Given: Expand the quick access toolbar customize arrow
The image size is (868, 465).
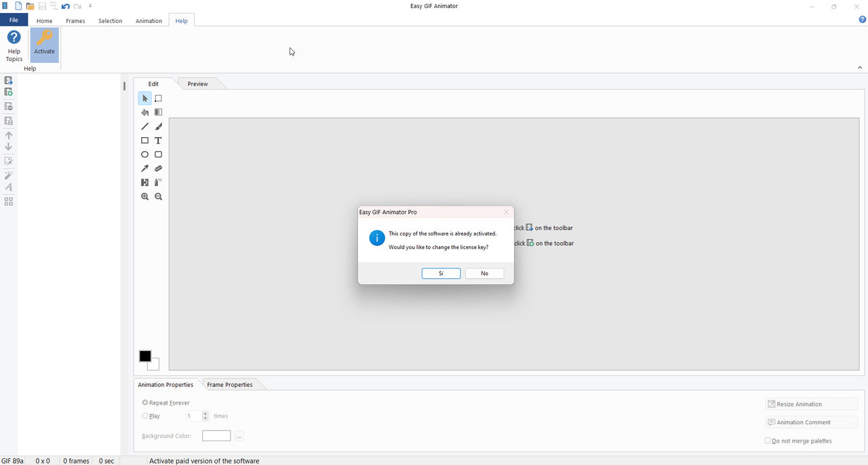Looking at the screenshot, I should coord(90,6).
